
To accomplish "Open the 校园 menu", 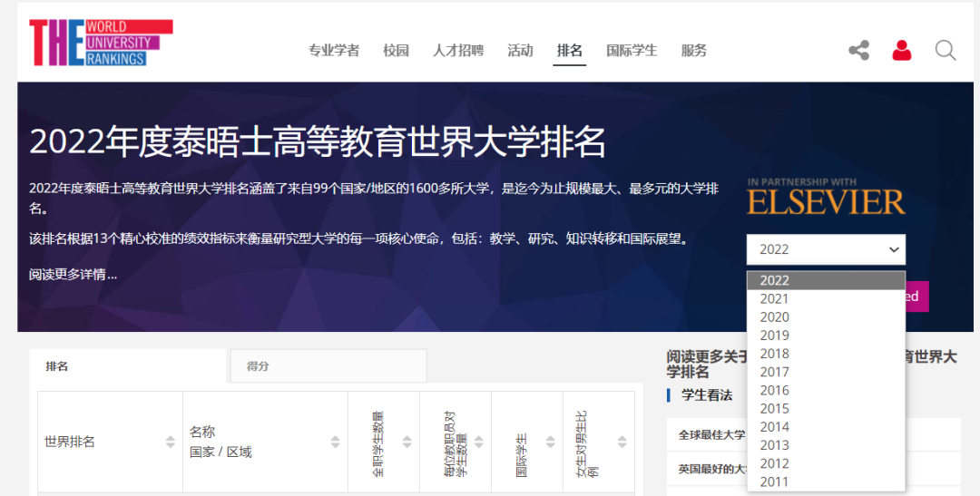I will 397,51.
